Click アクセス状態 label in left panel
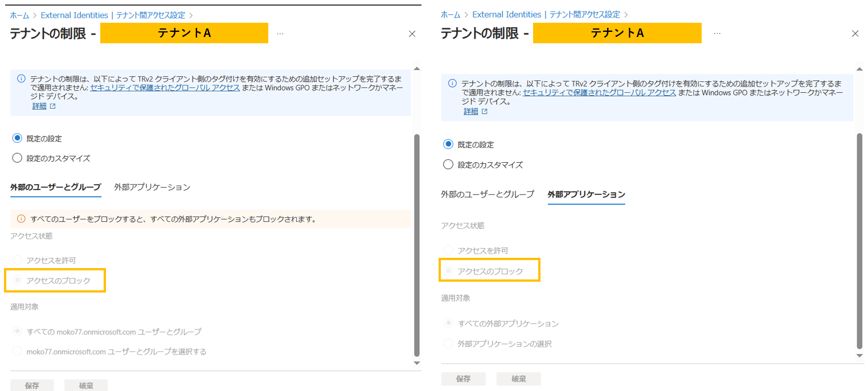 point(31,236)
